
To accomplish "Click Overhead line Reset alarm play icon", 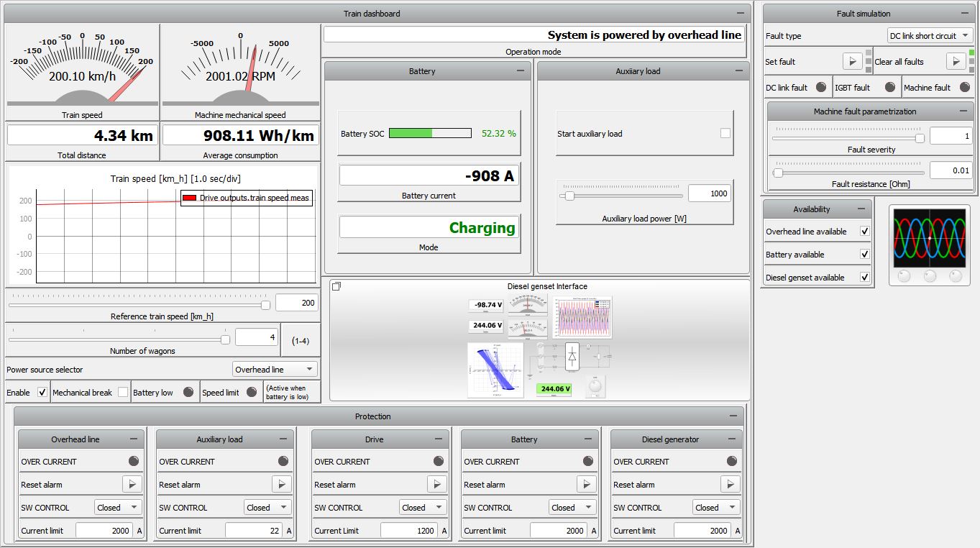I will point(132,485).
